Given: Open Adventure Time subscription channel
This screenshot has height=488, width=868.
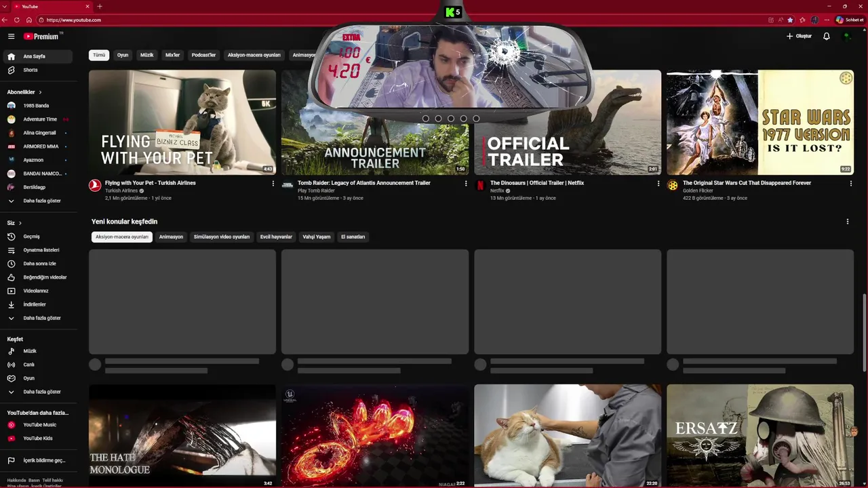Looking at the screenshot, I should tap(37, 119).
